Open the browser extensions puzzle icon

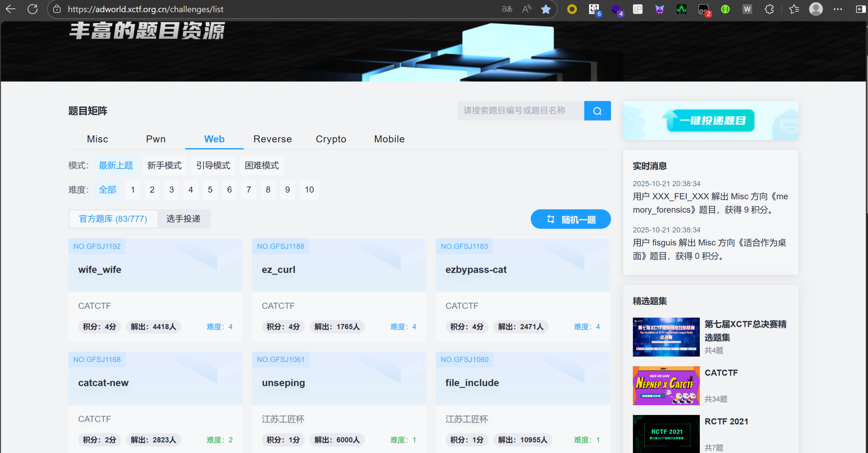pos(769,9)
